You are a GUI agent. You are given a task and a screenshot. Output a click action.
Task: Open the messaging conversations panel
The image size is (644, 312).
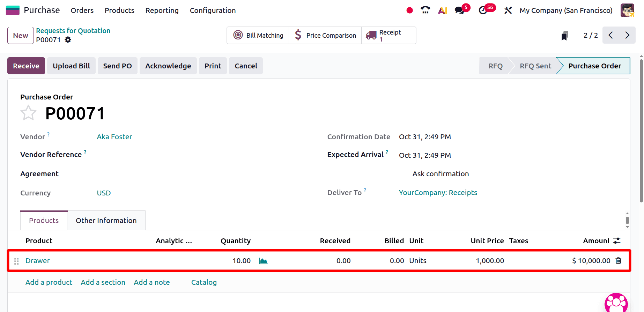(x=459, y=10)
